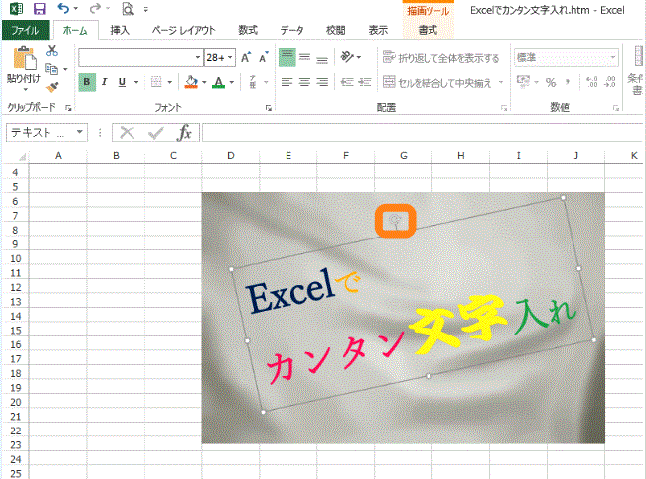
Task: Open the Font group dialog launcher
Action: click(x=269, y=108)
